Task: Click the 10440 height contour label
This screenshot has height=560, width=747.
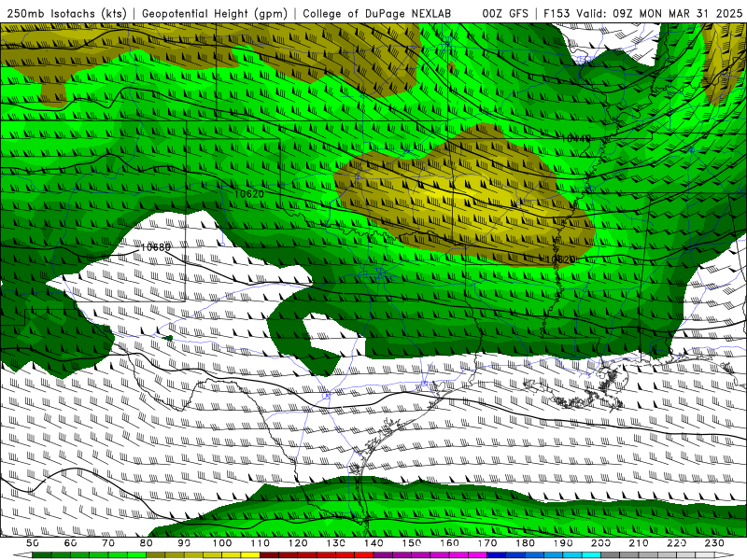Action: (576, 138)
